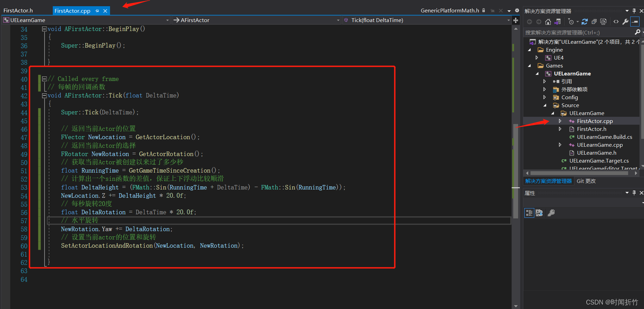Collapse the 'Called every frame' comment fold
The image size is (644, 309).
pos(44,79)
